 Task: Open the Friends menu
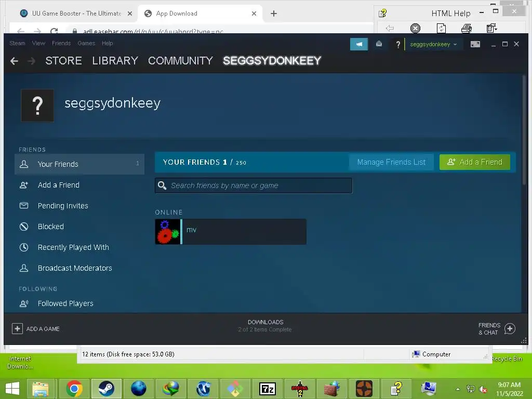(61, 43)
